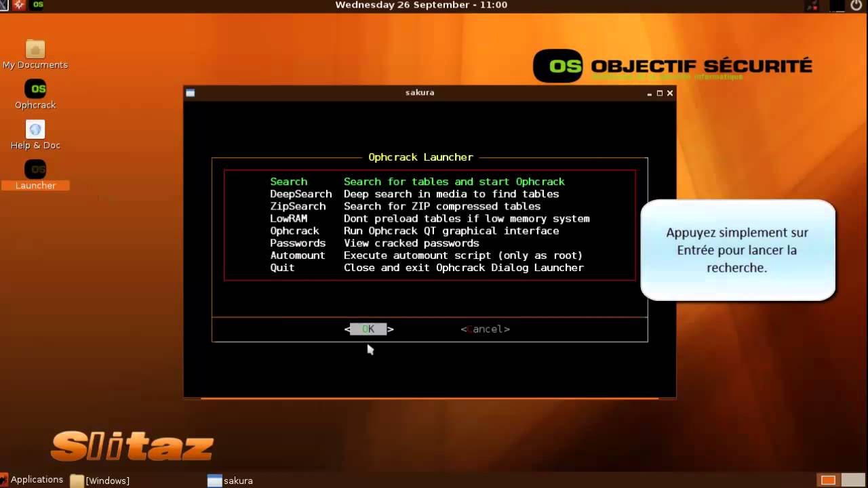Viewport: 868px width, 488px height.
Task: Close the sakura terminal window
Action: pos(670,94)
